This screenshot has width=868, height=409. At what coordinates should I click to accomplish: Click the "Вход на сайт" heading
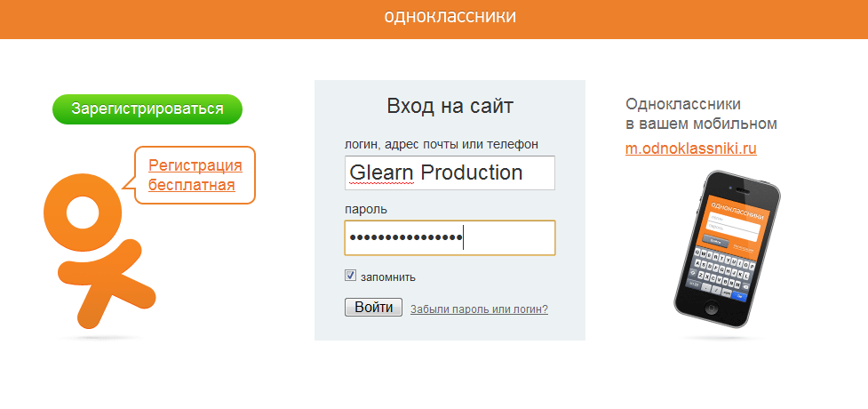tap(450, 108)
